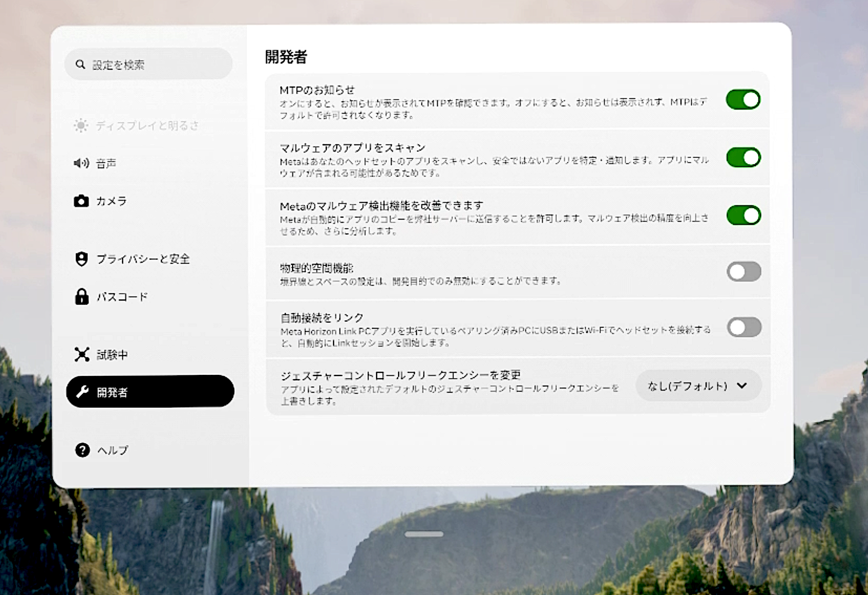Focus the 設定を検索 search field
This screenshot has width=868, height=595.
pos(149,64)
